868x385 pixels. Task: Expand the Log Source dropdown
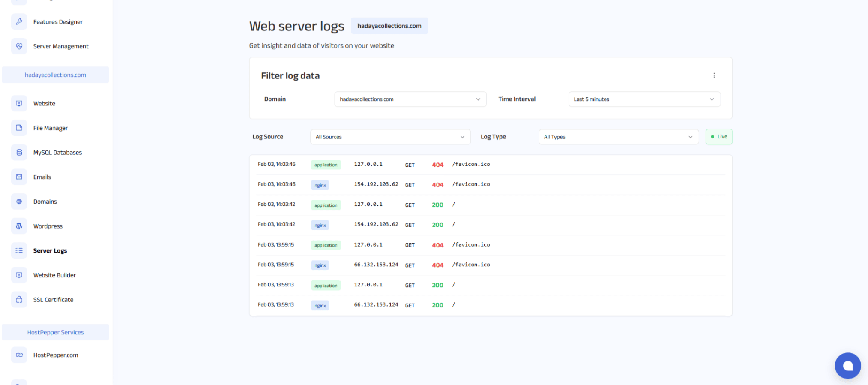point(390,137)
